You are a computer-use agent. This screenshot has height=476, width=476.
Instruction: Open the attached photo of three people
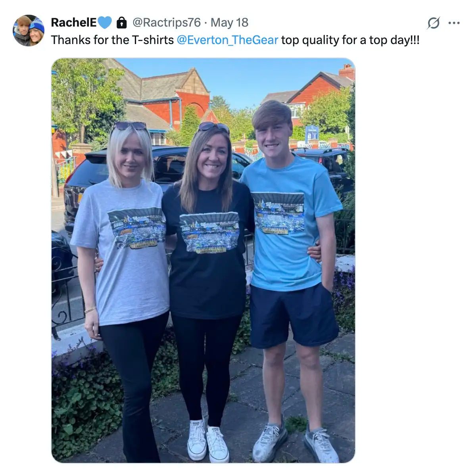tap(203, 260)
